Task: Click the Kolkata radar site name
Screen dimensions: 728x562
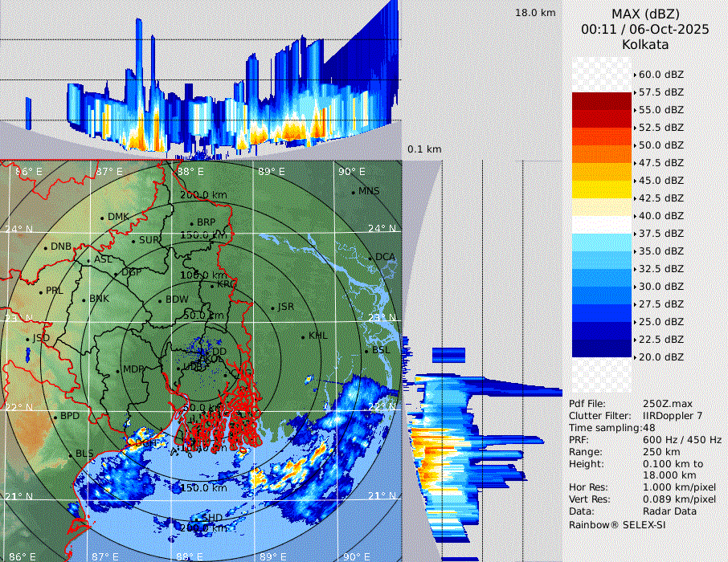Action: click(645, 44)
